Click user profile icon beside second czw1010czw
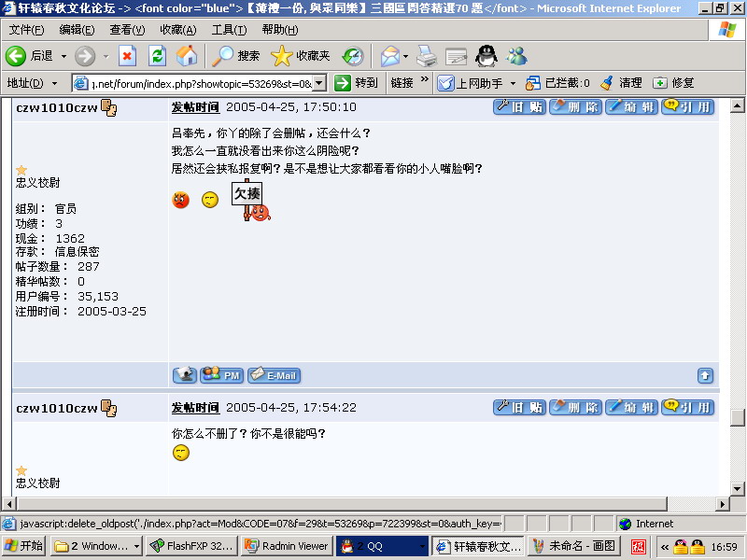Screen dimensions: 747x560 coord(109,409)
